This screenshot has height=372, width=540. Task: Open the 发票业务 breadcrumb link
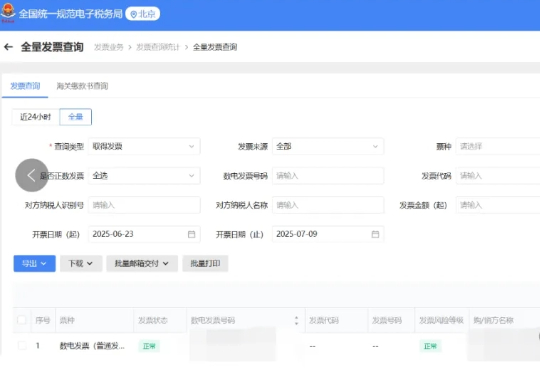108,47
